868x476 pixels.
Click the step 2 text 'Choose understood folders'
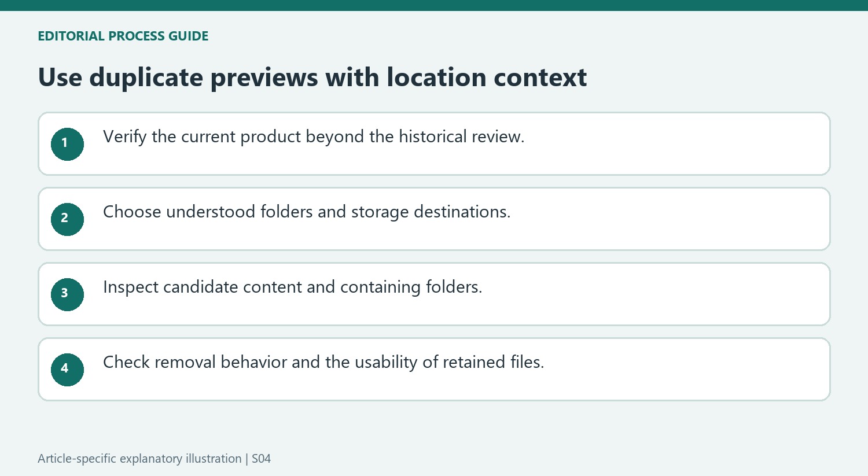(209, 212)
